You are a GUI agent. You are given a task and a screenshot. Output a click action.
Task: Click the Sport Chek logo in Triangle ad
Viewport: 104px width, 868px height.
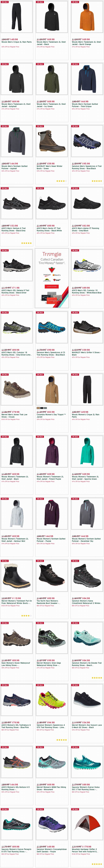tap(47, 275)
